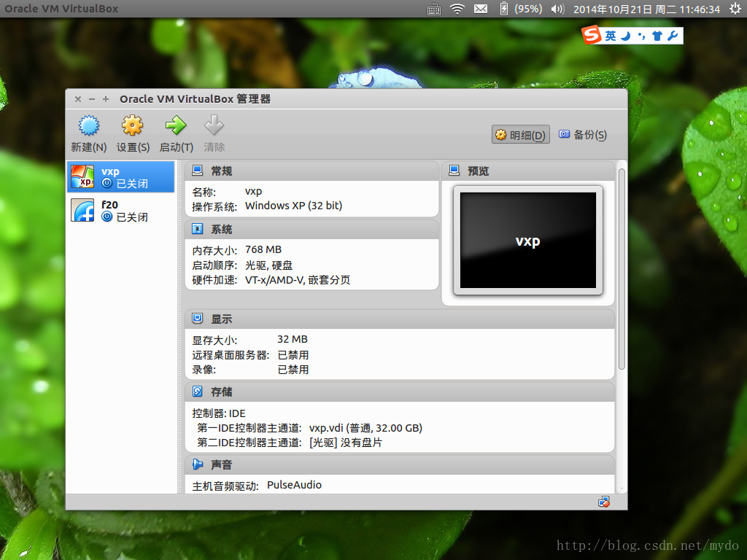Click 'vxp.vdi (普通, 32.00 GB)' storage entry
Viewport: 747px width, 560px height.
click(366, 428)
